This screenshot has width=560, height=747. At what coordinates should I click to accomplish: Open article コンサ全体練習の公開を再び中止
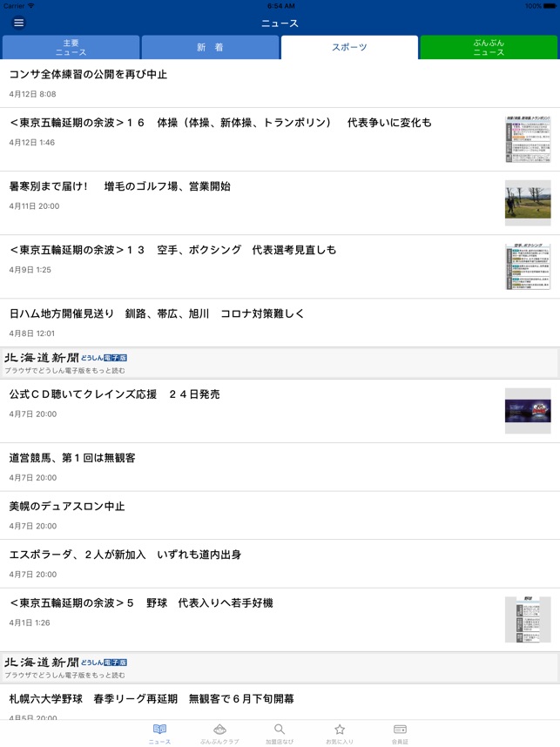click(x=280, y=84)
